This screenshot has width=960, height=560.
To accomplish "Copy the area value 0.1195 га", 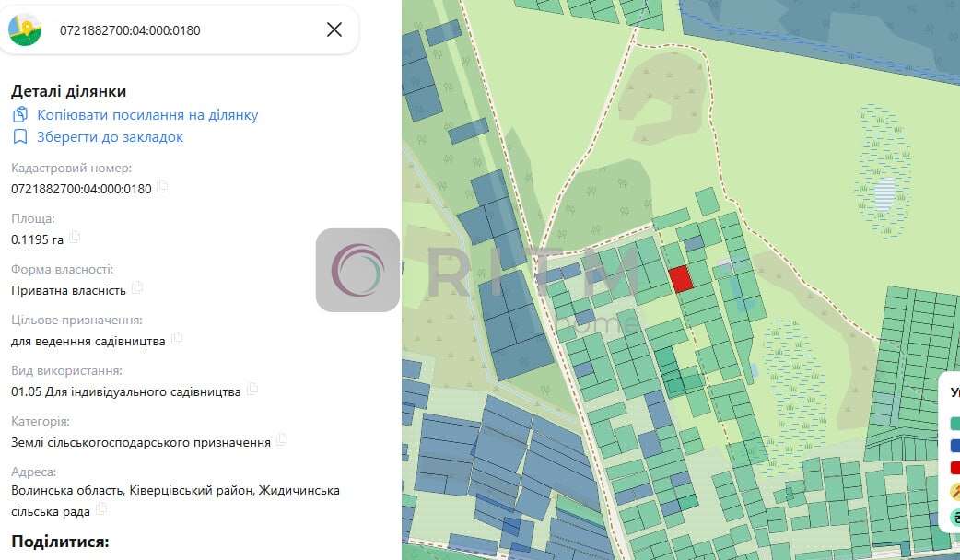I will 76,238.
